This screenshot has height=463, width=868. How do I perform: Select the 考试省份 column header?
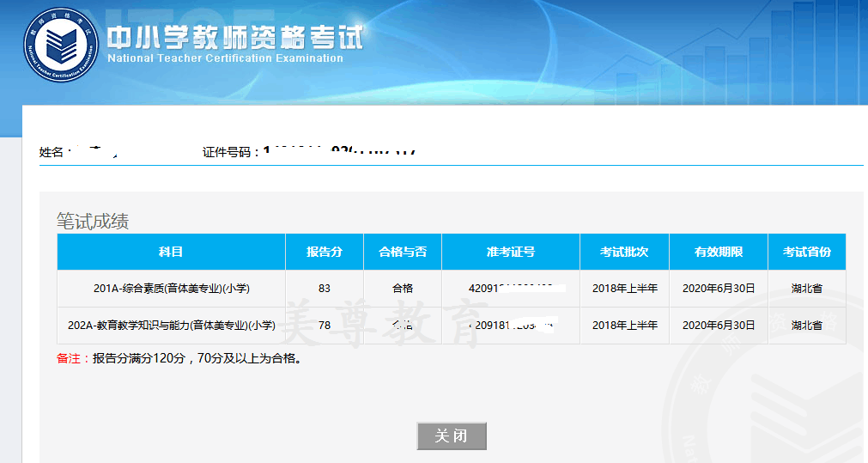pyautogui.click(x=806, y=252)
